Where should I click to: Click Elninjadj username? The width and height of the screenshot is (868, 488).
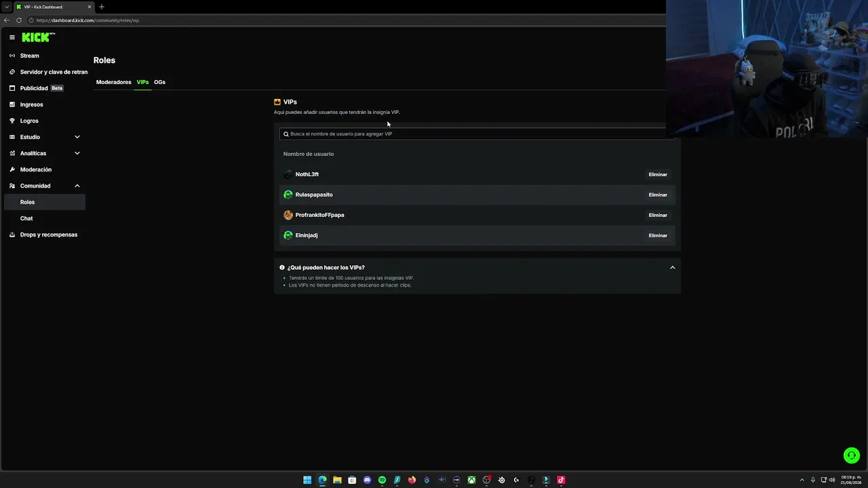[x=307, y=235]
